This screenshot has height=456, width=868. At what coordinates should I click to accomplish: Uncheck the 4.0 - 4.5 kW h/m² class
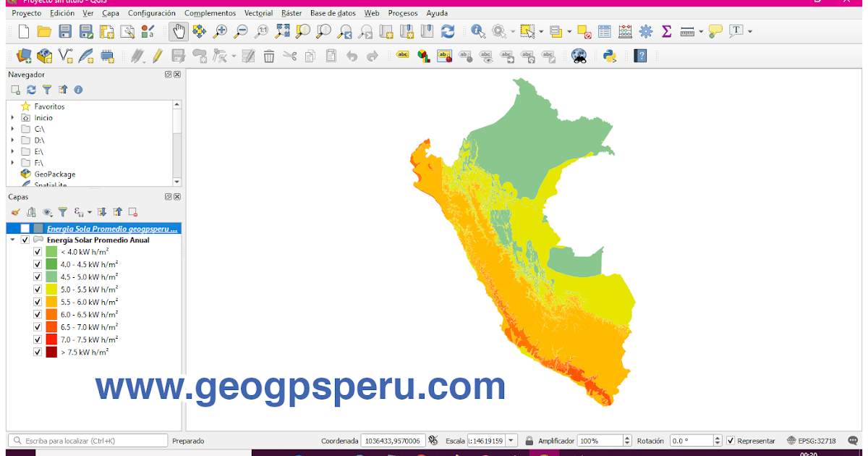(x=38, y=264)
